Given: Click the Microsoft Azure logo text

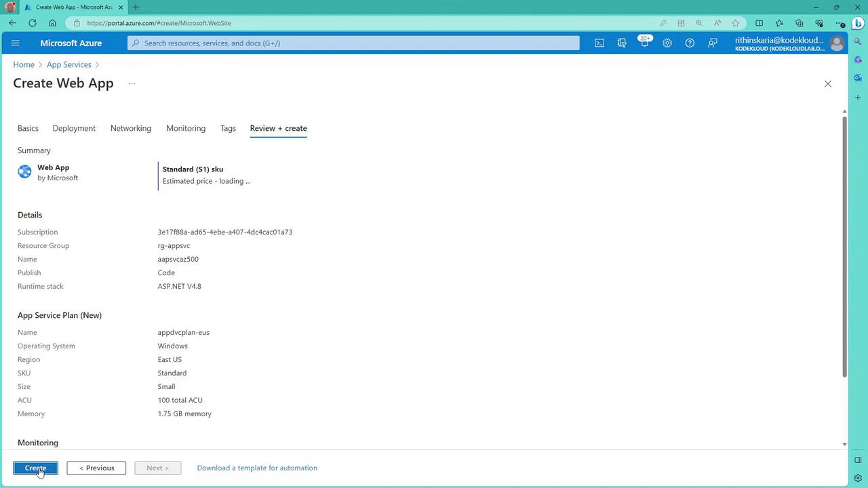Looking at the screenshot, I should click(71, 43).
